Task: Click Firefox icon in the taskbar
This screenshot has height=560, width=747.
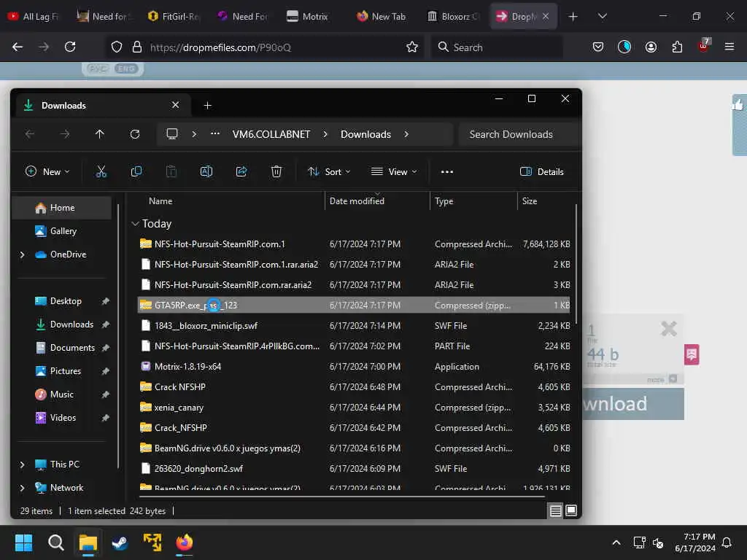Action: (x=185, y=542)
